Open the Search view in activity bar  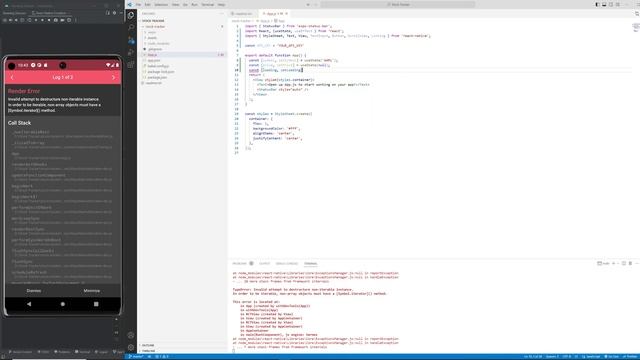tap(131, 27)
